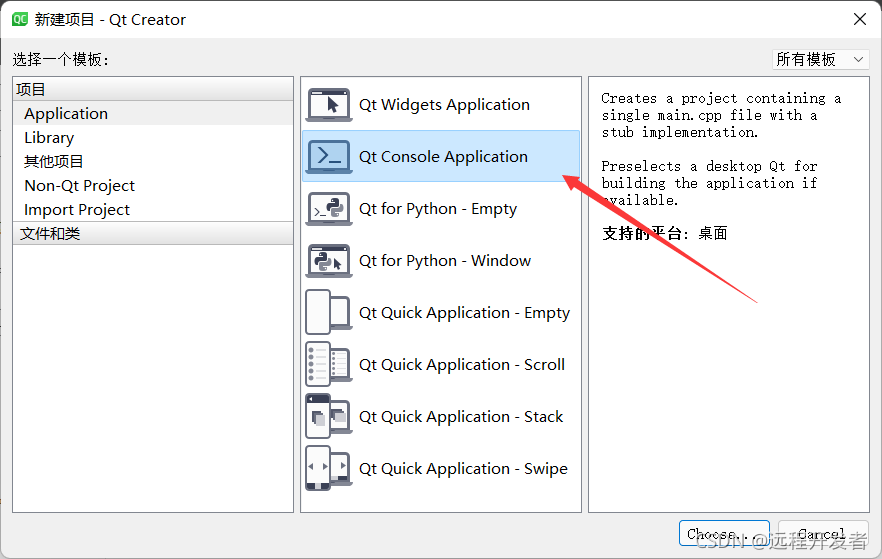Select the Qt Widgets Application label
Screen dimensions: 882x559
point(444,105)
